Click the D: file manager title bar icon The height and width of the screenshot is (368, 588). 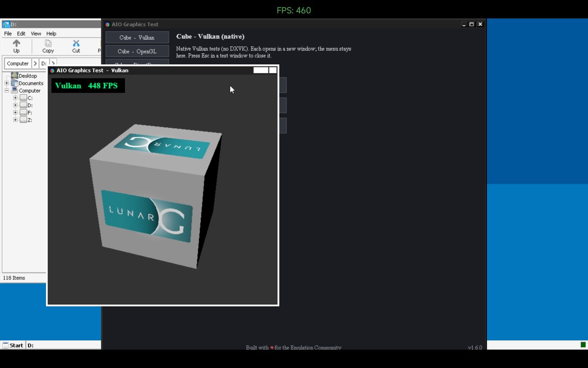(x=6, y=24)
